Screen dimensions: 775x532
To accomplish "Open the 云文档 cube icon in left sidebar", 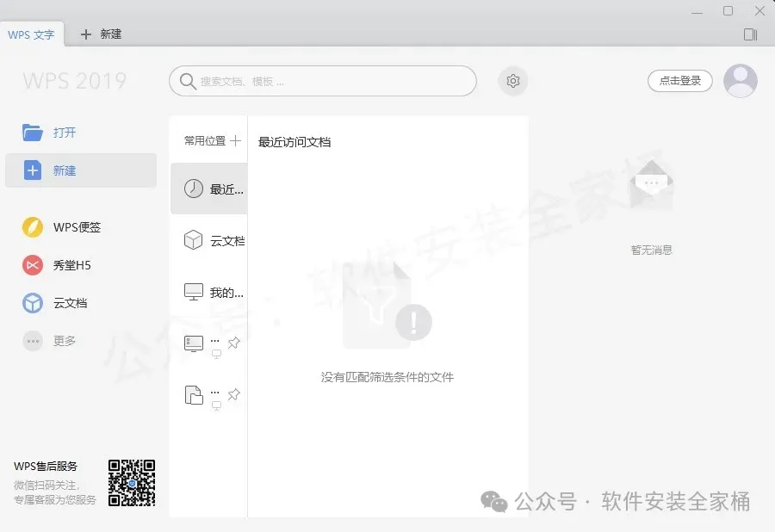I will point(33,303).
